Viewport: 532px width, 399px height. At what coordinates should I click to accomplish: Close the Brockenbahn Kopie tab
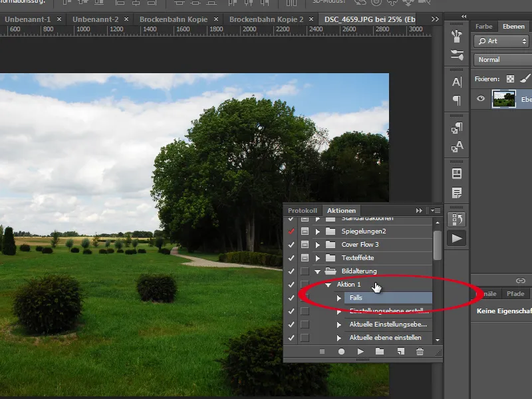tap(215, 19)
